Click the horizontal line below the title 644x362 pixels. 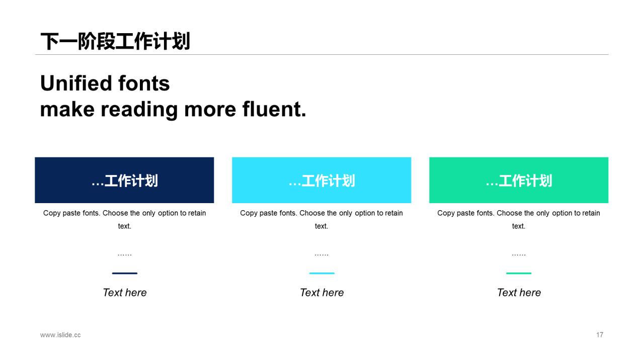click(x=321, y=54)
